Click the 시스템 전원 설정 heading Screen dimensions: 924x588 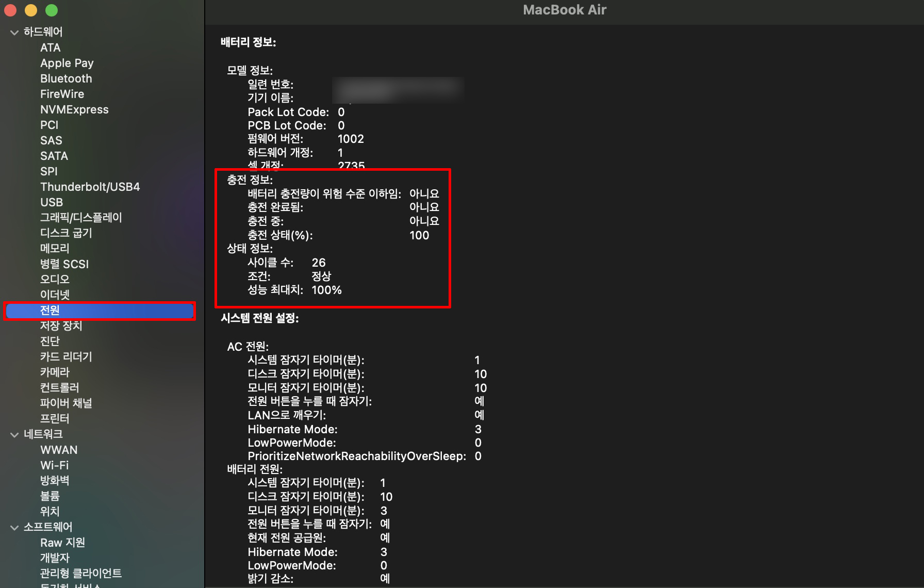point(260,318)
